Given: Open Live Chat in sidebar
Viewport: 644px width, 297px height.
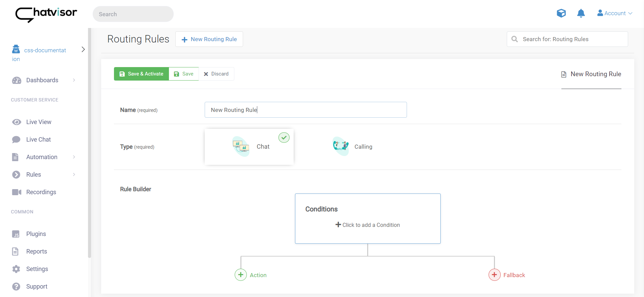Looking at the screenshot, I should coord(38,140).
